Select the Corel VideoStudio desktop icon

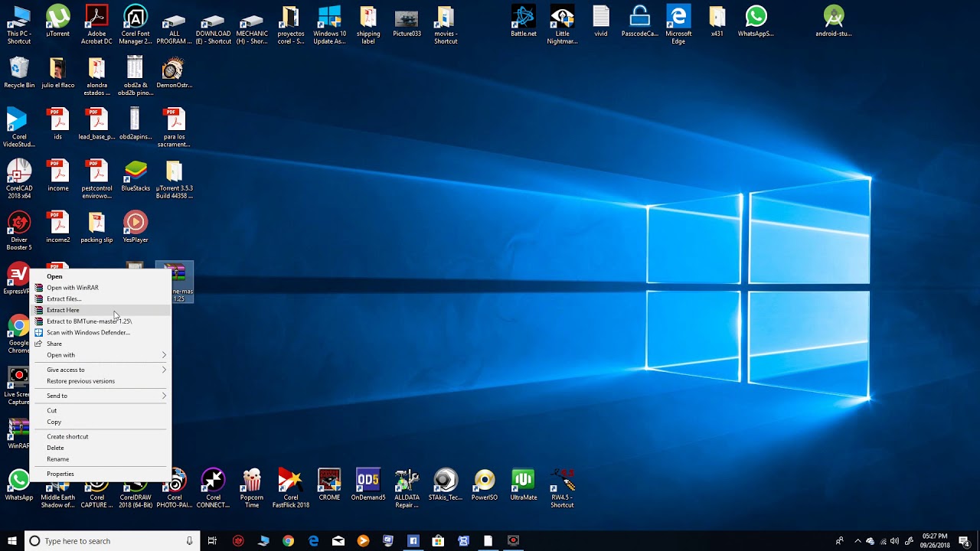(x=19, y=128)
